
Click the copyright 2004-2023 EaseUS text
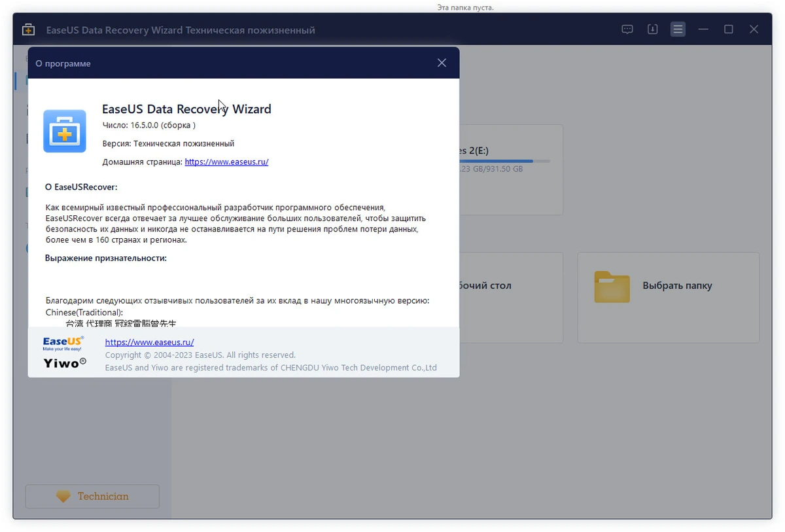click(x=200, y=355)
